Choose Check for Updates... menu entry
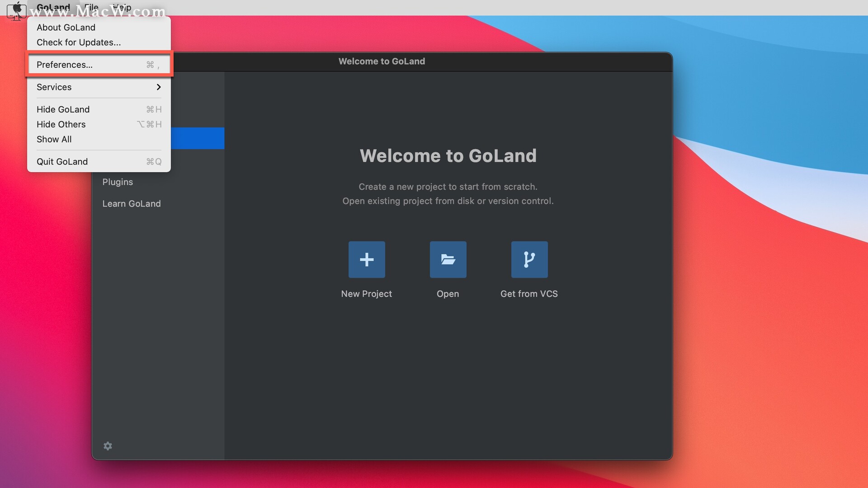This screenshot has height=488, width=868. [99, 42]
